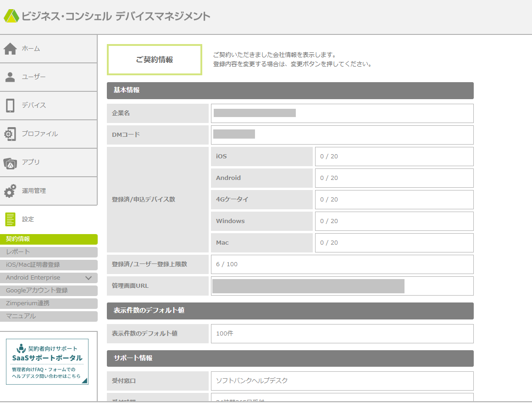This screenshot has width=532, height=403.
Task: Click the redacted 管理画面URL field
Action: pos(308,286)
